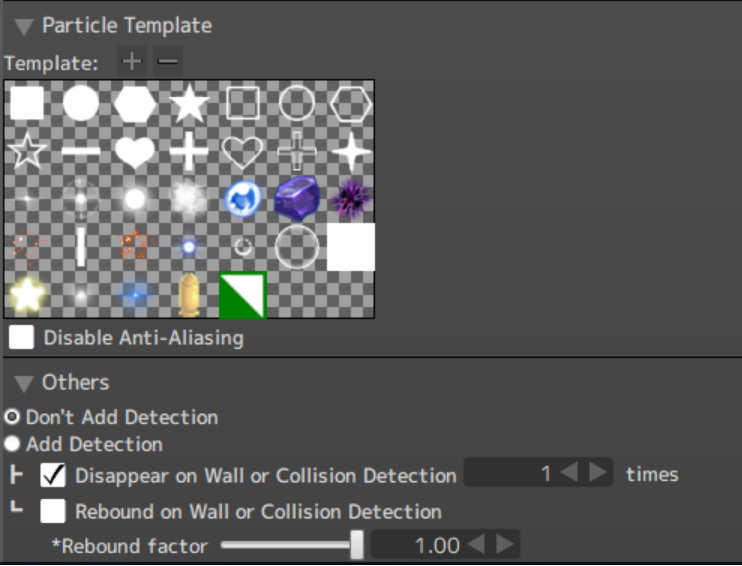Choose the blue swirl orb template
Image resolution: width=742 pixels, height=566 pixels.
click(242, 198)
